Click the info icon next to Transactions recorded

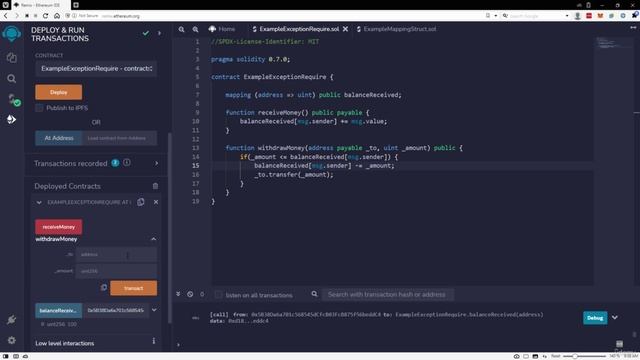(127, 163)
